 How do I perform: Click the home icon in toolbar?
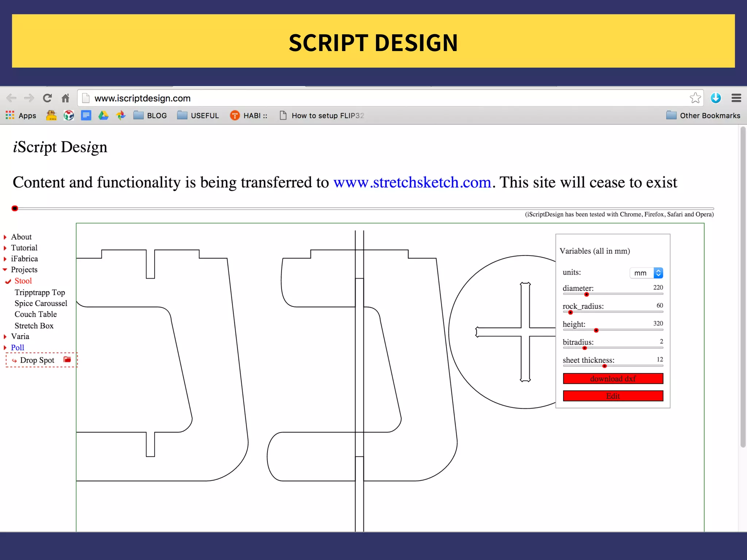[65, 98]
